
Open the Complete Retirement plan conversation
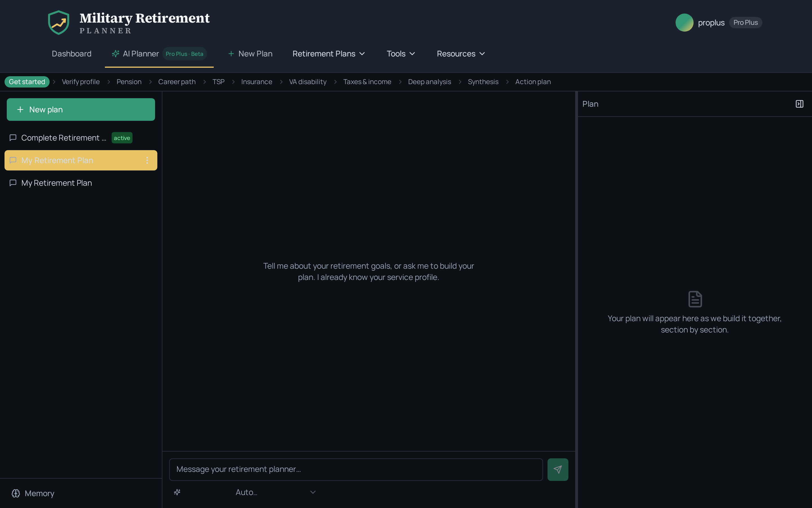pyautogui.click(x=81, y=138)
